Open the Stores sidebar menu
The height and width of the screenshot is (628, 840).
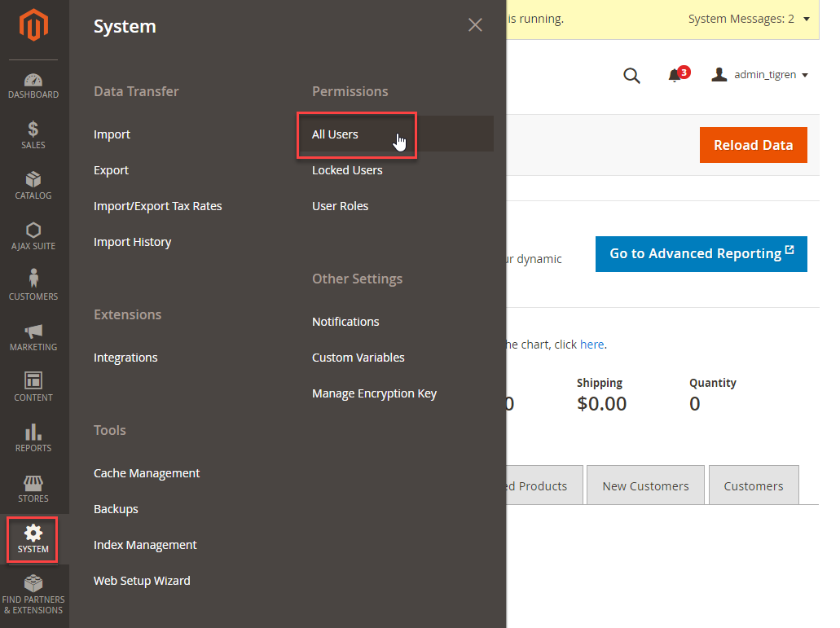point(33,488)
